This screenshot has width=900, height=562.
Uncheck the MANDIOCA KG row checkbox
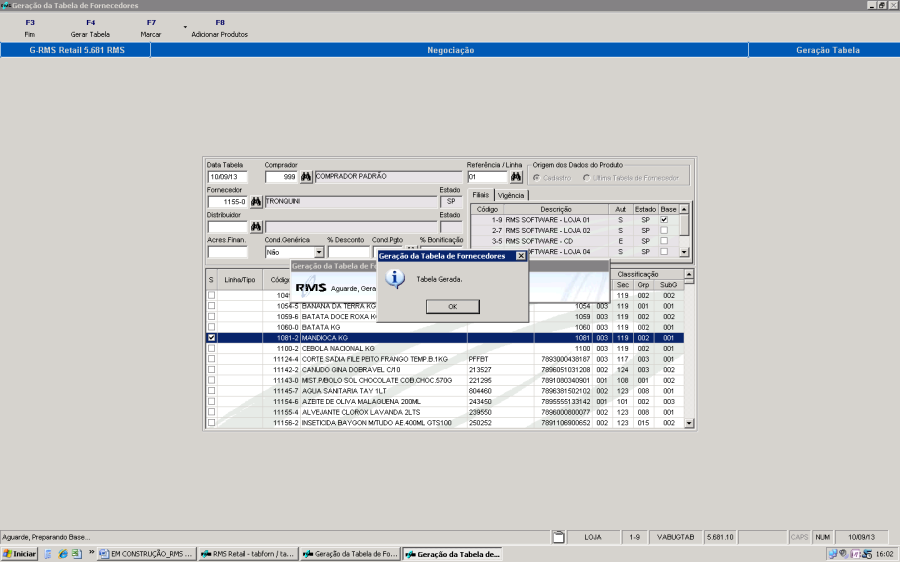pyautogui.click(x=211, y=338)
